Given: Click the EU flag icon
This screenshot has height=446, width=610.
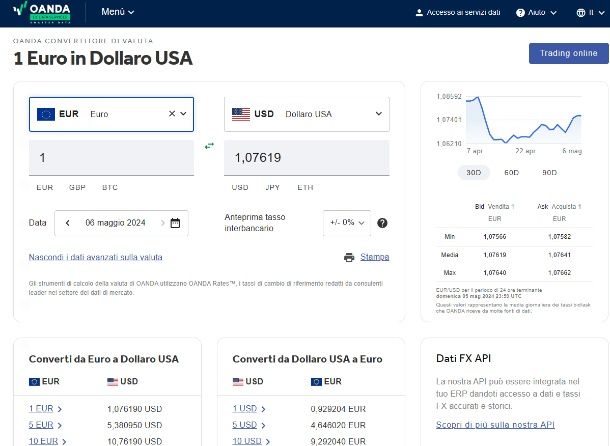Looking at the screenshot, I should coord(46,114).
